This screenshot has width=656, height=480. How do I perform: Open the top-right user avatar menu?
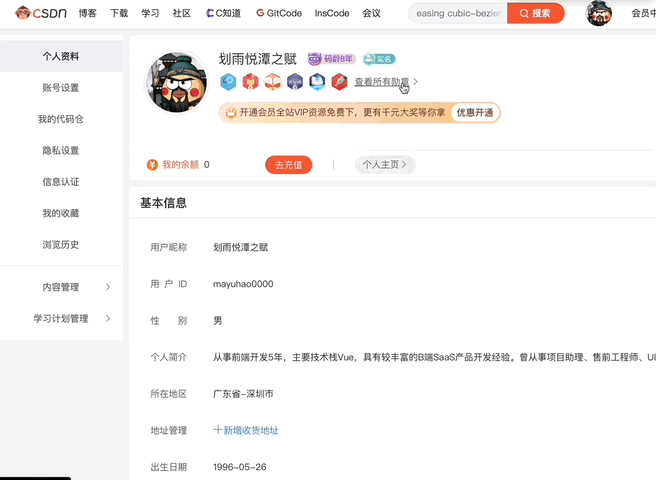599,13
